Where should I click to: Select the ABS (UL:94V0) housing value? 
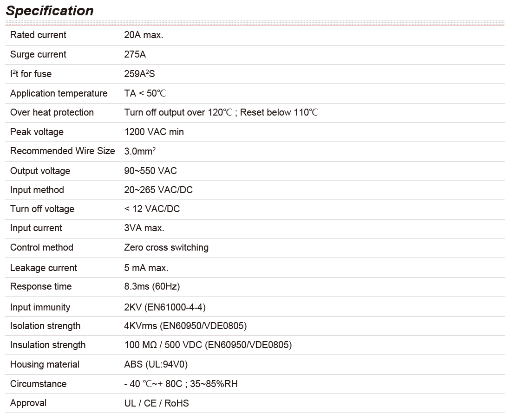point(156,364)
